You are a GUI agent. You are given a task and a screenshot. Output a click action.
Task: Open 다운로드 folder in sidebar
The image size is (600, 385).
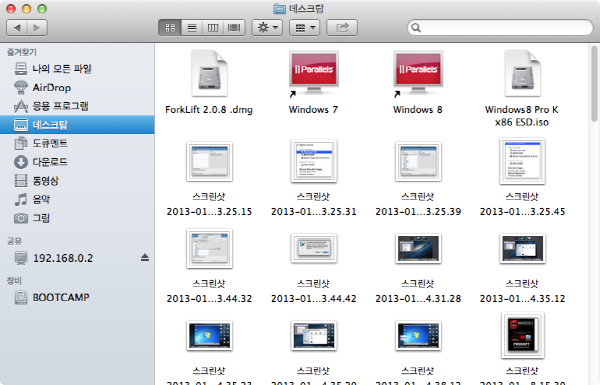[x=77, y=162]
